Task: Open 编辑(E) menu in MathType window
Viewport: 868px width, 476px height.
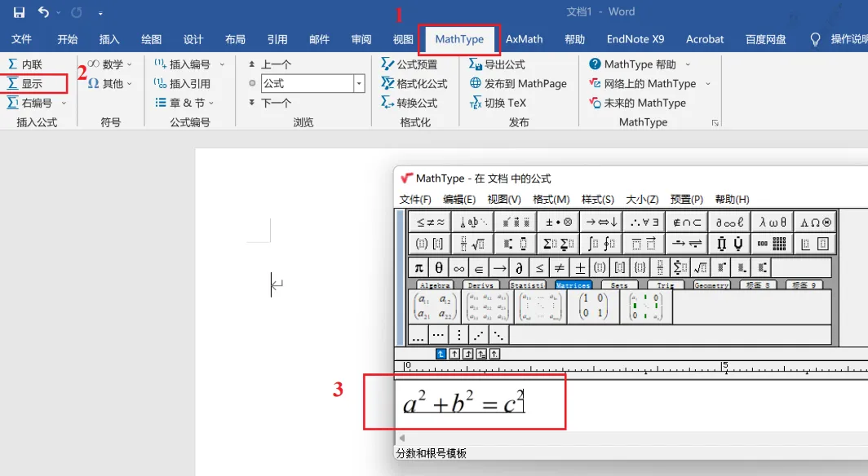Action: (x=459, y=200)
